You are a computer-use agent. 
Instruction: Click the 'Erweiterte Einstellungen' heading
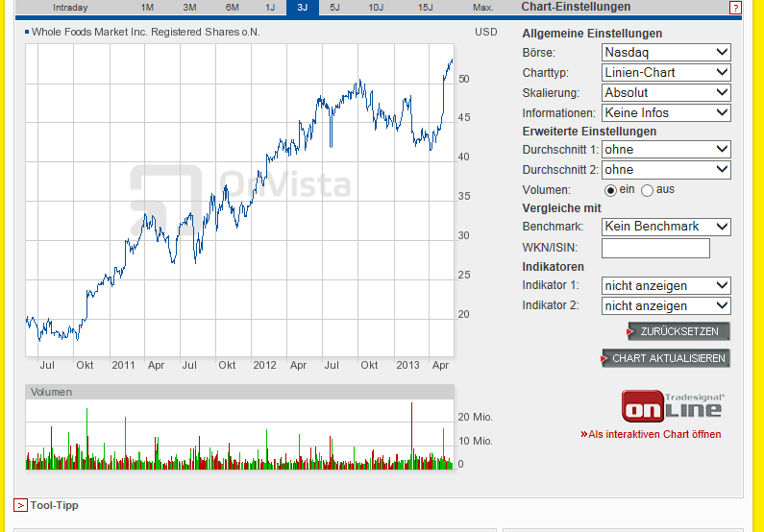(589, 132)
